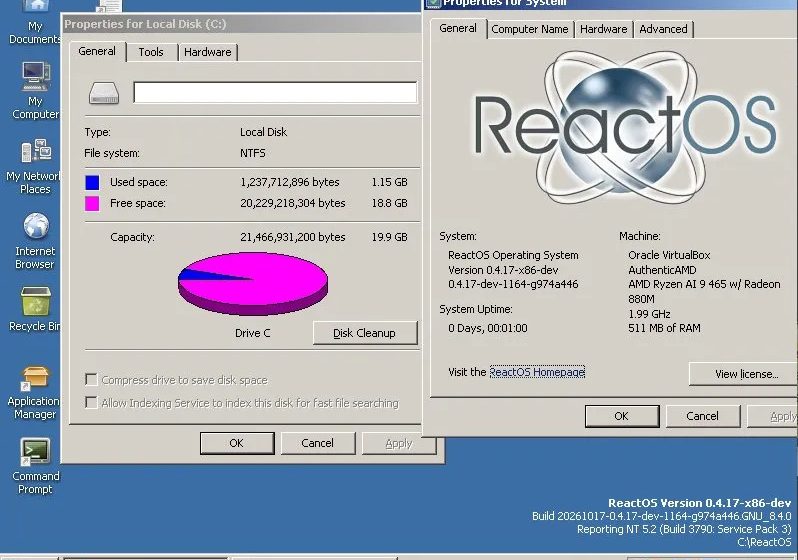Image resolution: width=798 pixels, height=560 pixels.
Task: Click OK in Local Disk properties
Action: [x=237, y=443]
